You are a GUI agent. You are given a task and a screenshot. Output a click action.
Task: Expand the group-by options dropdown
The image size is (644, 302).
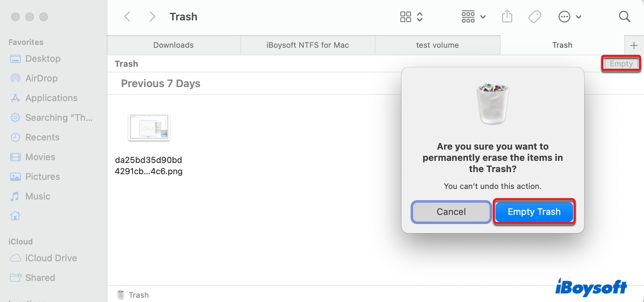pyautogui.click(x=473, y=17)
